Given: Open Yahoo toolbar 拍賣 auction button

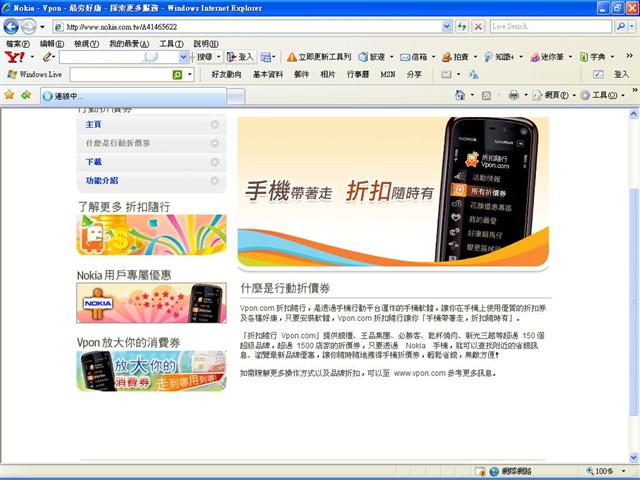Looking at the screenshot, I should click(x=456, y=57).
